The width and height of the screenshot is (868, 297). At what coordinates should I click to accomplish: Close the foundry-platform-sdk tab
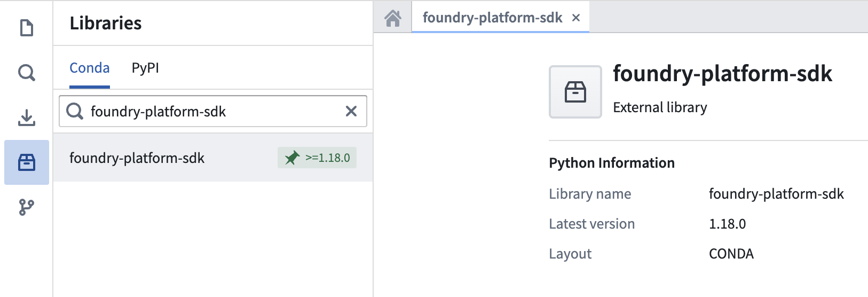[576, 18]
